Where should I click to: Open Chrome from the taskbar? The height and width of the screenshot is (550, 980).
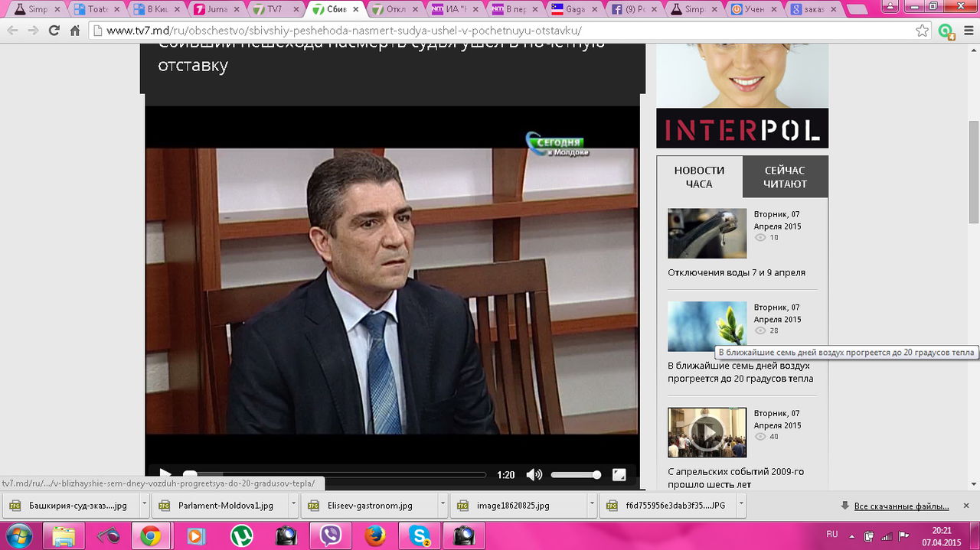click(151, 535)
